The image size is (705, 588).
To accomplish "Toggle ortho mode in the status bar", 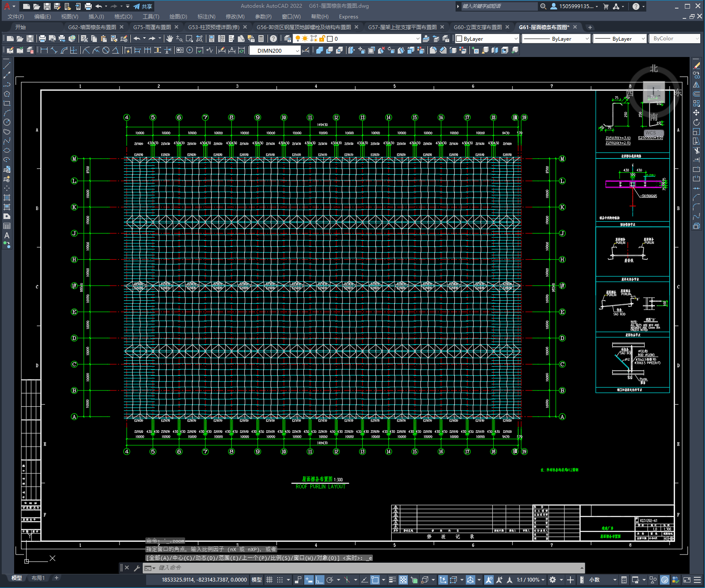I will tap(320, 580).
